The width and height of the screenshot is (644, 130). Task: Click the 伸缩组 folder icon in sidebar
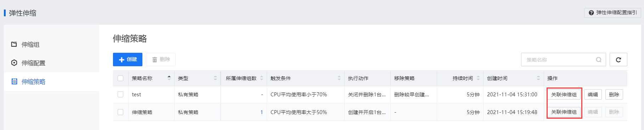[x=14, y=44]
